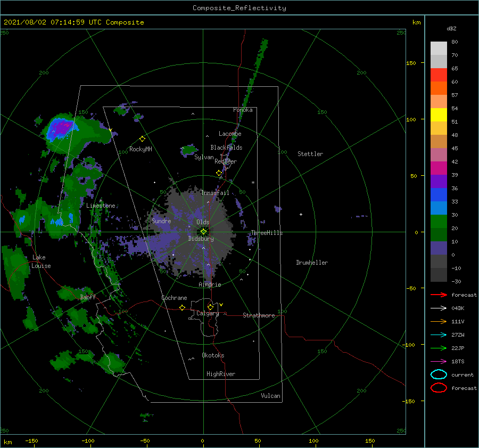479x448 pixels.
Task: Click the ThreeHills city label
Action: [267, 233]
